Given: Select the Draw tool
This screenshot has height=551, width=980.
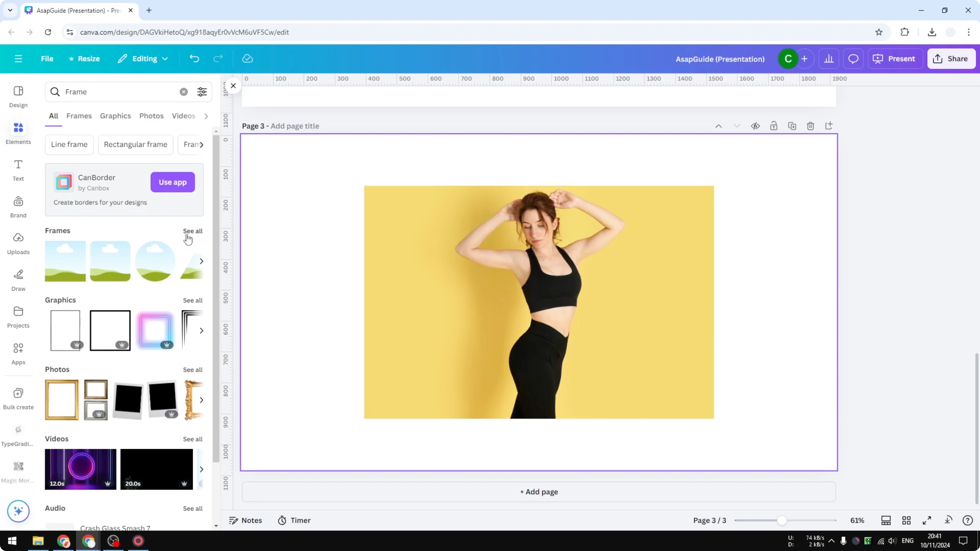Looking at the screenshot, I should pos(18,279).
